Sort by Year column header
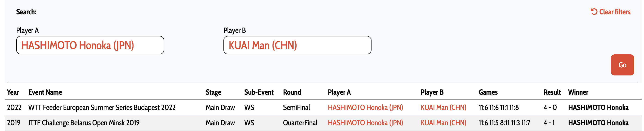The image size is (644, 131). tap(13, 92)
